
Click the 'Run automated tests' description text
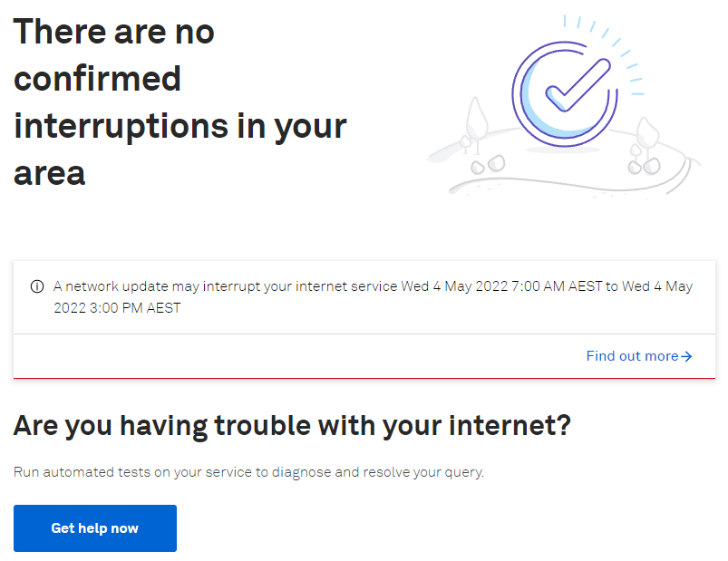[248, 472]
